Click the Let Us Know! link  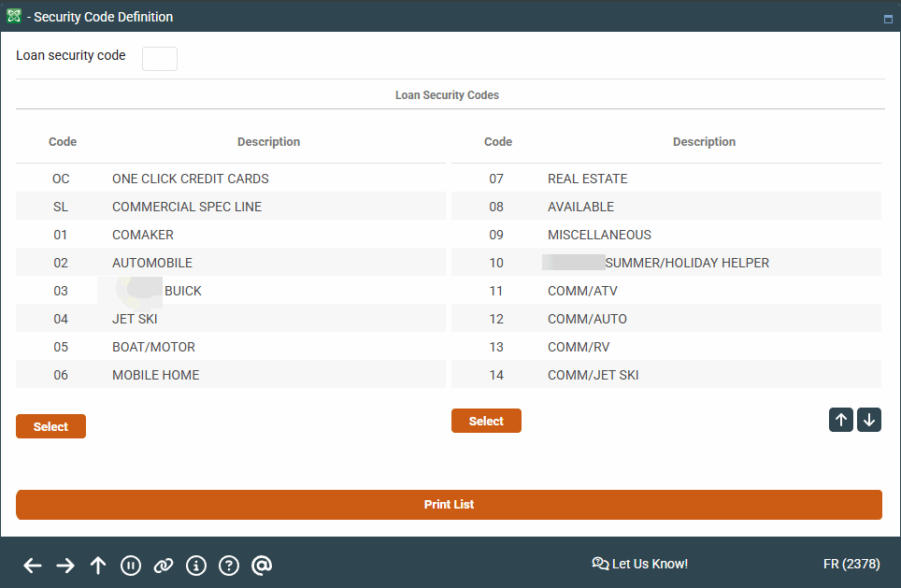[640, 564]
